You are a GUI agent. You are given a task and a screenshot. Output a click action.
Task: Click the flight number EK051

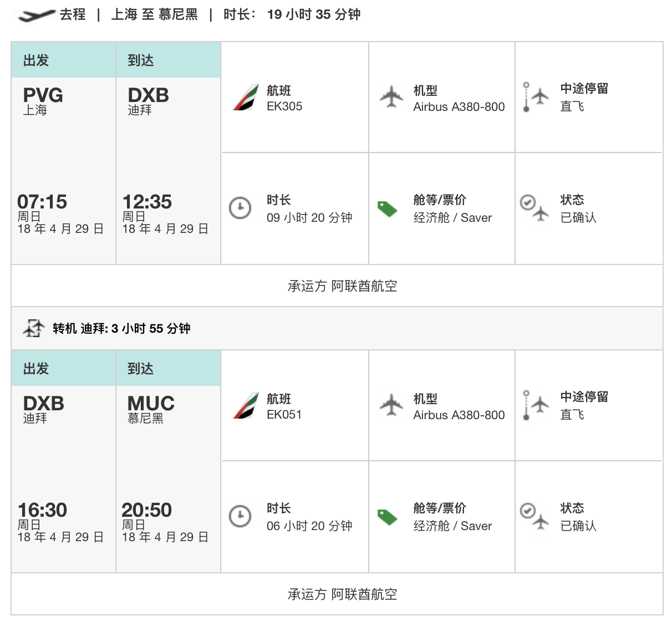pos(284,415)
